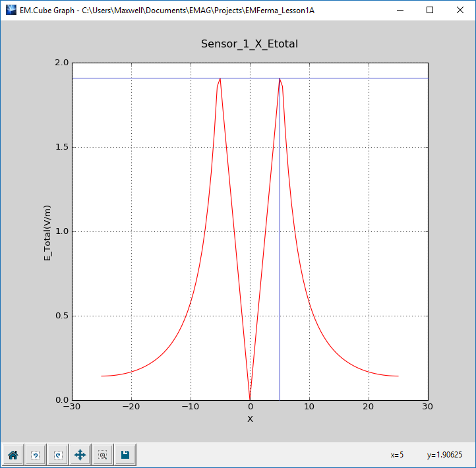This screenshot has width=476, height=468.
Task: Maximize the EM.Cube Graph window
Action: [430, 10]
